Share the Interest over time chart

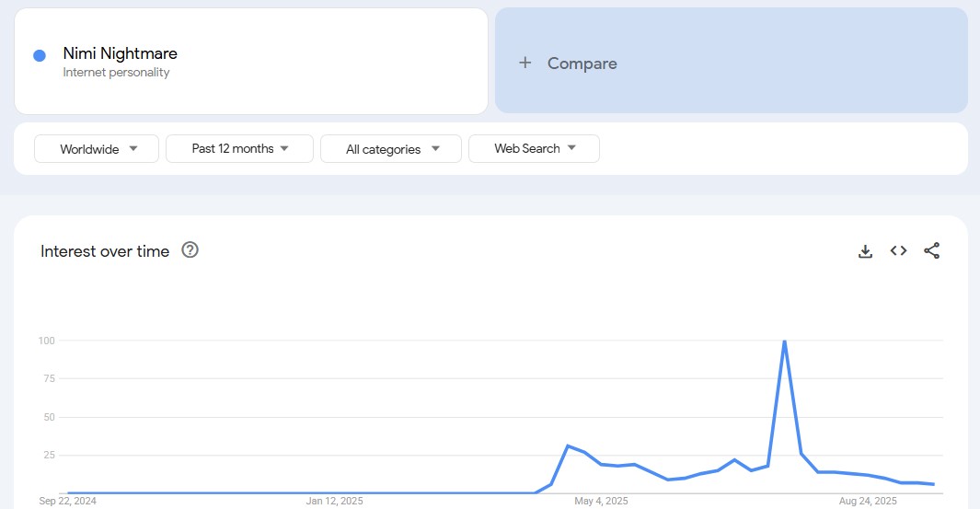(x=931, y=250)
